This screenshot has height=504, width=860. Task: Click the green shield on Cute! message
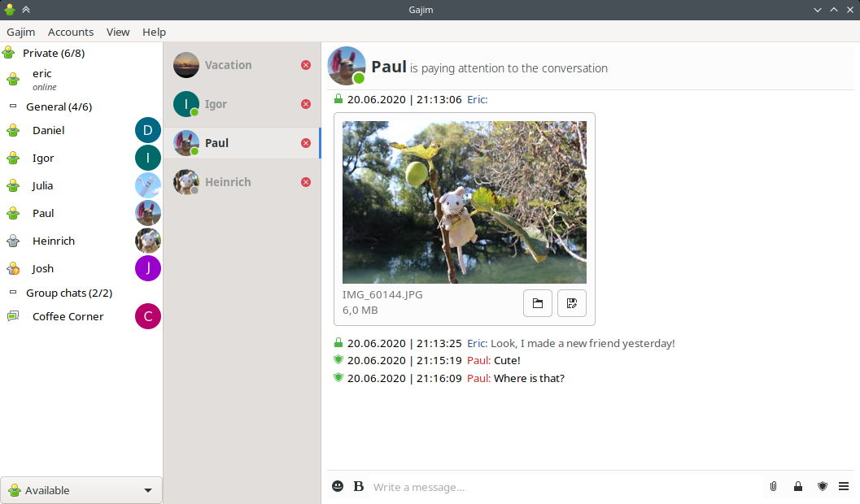click(x=338, y=360)
